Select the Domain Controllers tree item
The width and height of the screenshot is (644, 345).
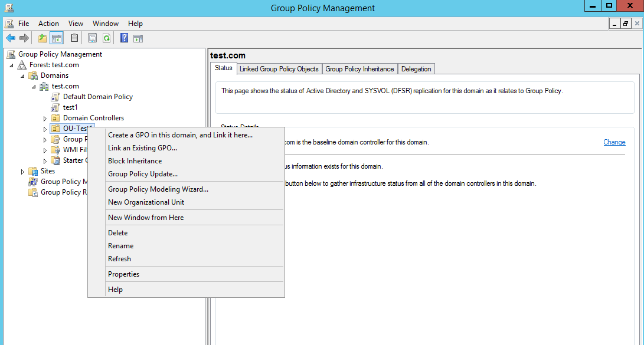(93, 118)
